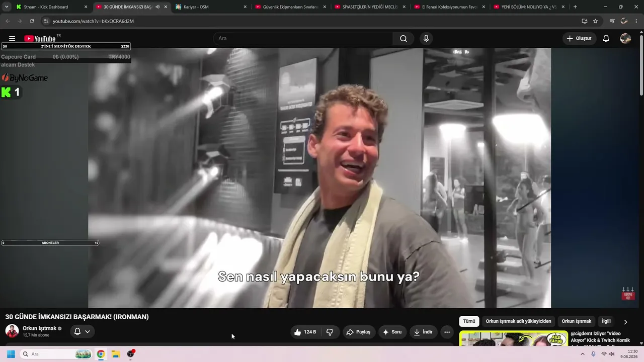
Task: Like the video with thumbs up
Action: [305, 332]
